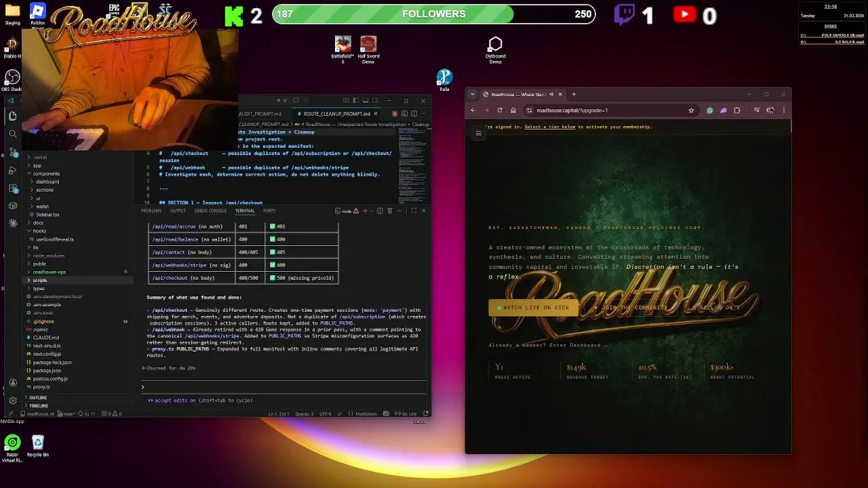Open Outbound Demo desktop shortcut

(496, 51)
